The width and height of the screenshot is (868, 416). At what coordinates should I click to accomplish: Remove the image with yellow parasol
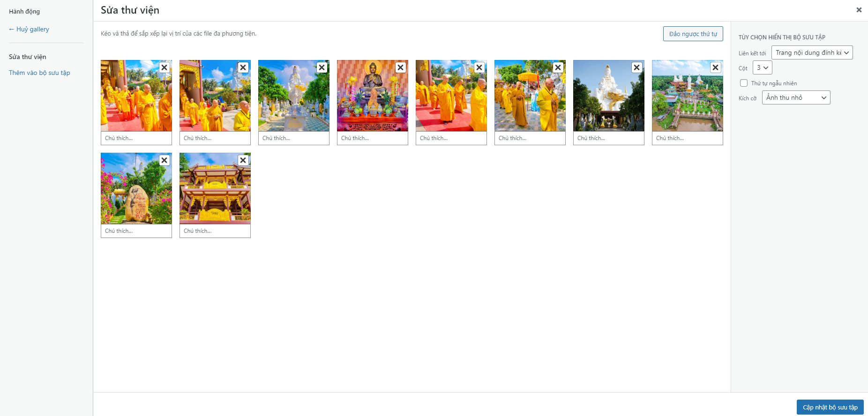558,67
